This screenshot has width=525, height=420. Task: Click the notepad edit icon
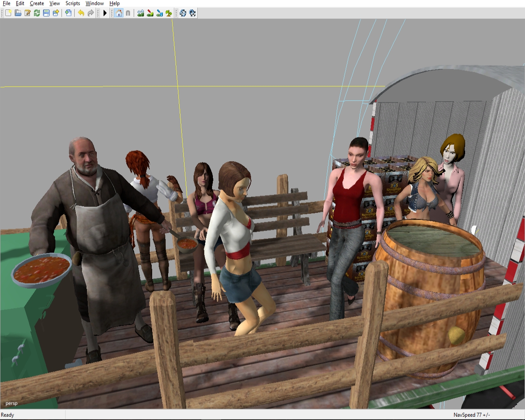27,13
